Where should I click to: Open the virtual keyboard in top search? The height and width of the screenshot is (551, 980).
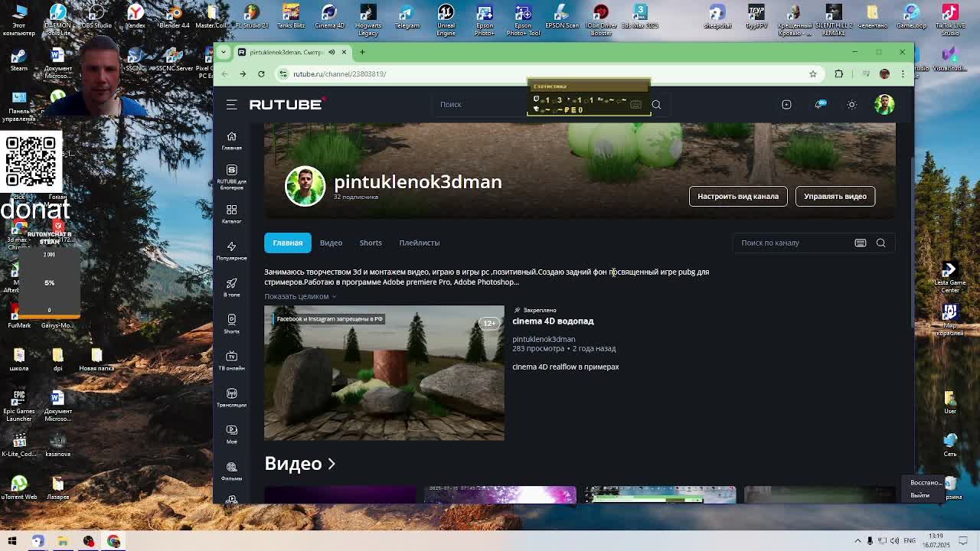click(635, 105)
